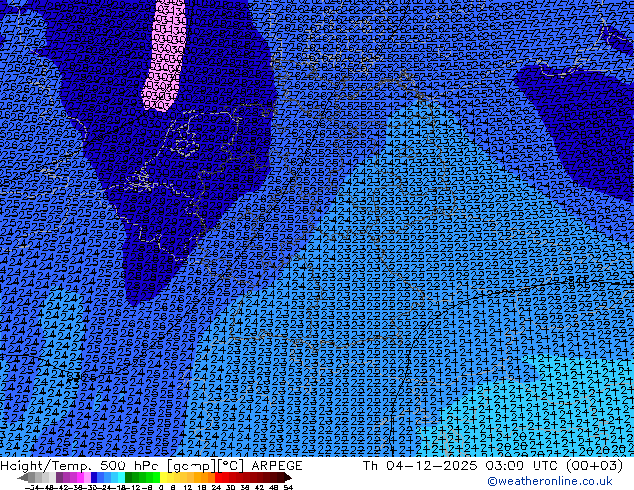Viewport: 634px width, 490px height.
Task: Click the pink legend swatch near -30
Action: coord(87,477)
